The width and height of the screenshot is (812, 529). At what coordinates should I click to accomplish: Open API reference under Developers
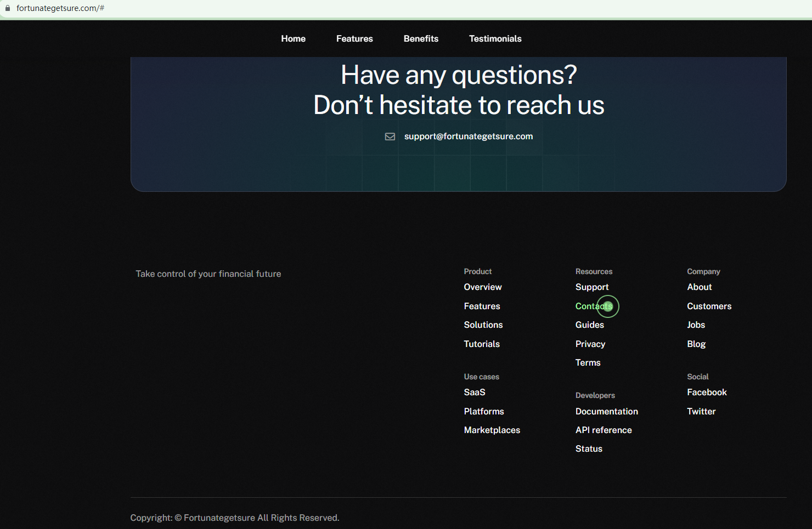coord(604,430)
